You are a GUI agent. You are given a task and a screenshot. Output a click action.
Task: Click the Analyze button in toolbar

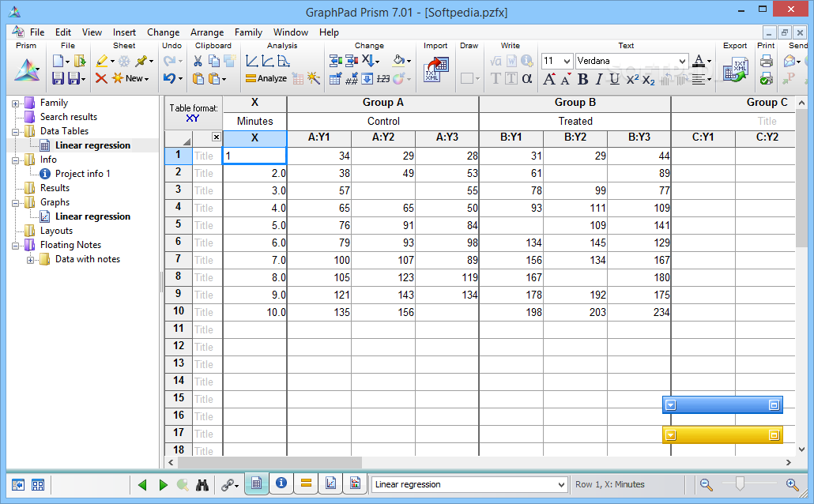pyautogui.click(x=266, y=78)
